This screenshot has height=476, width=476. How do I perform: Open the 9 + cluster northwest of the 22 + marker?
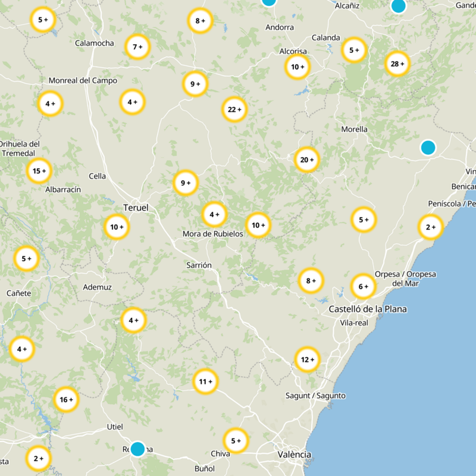195,84
